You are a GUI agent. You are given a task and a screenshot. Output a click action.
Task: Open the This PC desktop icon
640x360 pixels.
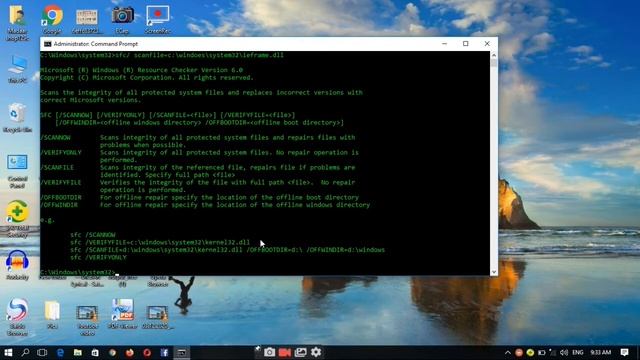pyautogui.click(x=17, y=69)
